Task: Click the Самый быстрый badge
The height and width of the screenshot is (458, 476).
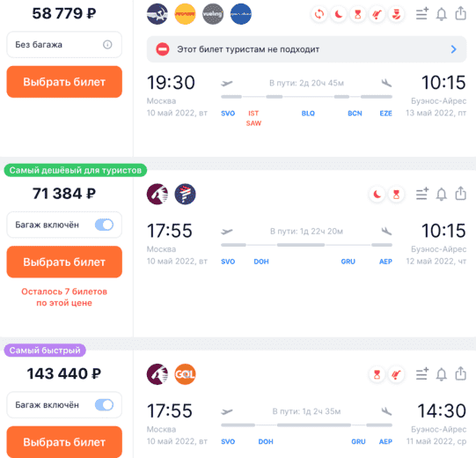Action: 45,351
